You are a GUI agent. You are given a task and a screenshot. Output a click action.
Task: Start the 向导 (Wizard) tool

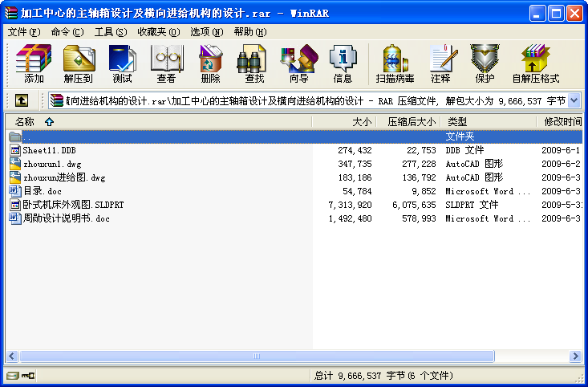tap(298, 64)
